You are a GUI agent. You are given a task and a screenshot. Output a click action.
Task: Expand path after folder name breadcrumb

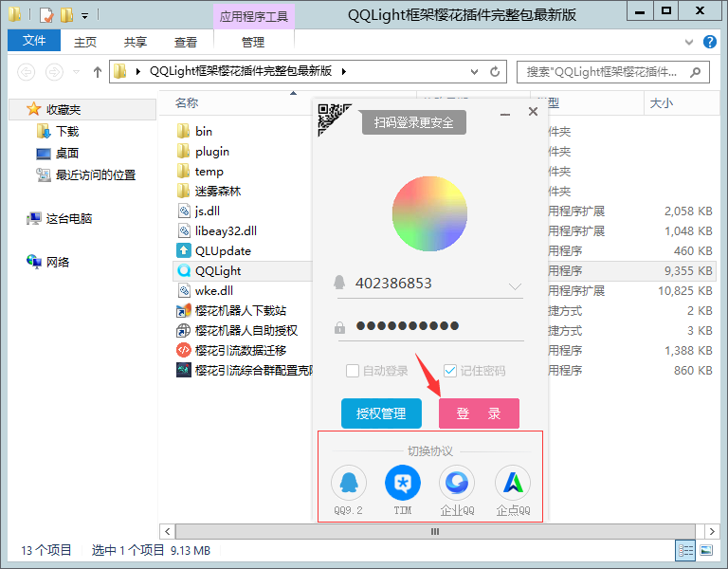(x=344, y=71)
